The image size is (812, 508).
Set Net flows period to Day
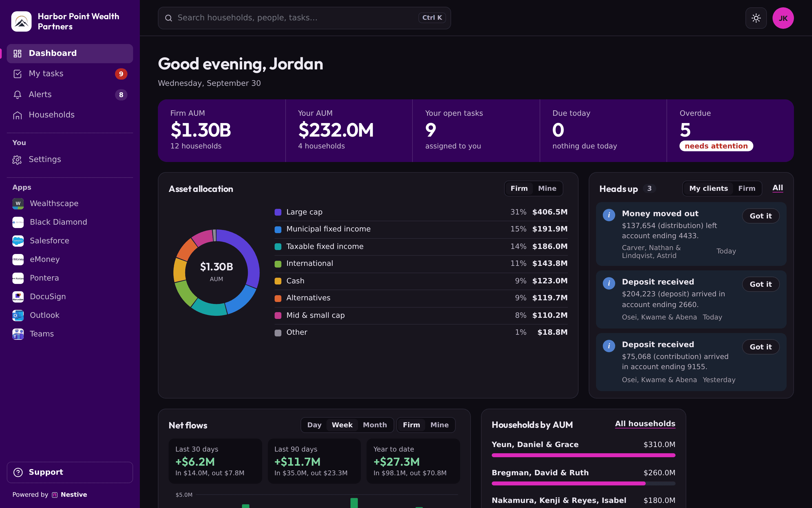coord(314,425)
